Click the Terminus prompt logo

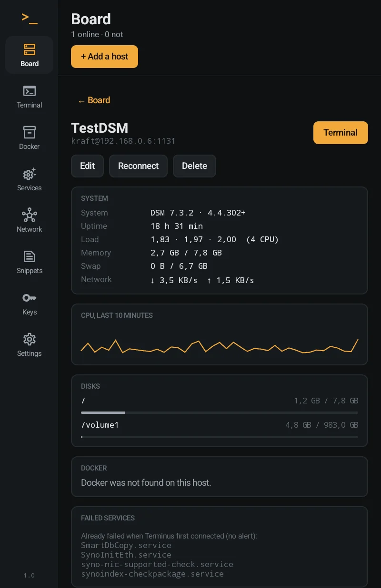30,18
